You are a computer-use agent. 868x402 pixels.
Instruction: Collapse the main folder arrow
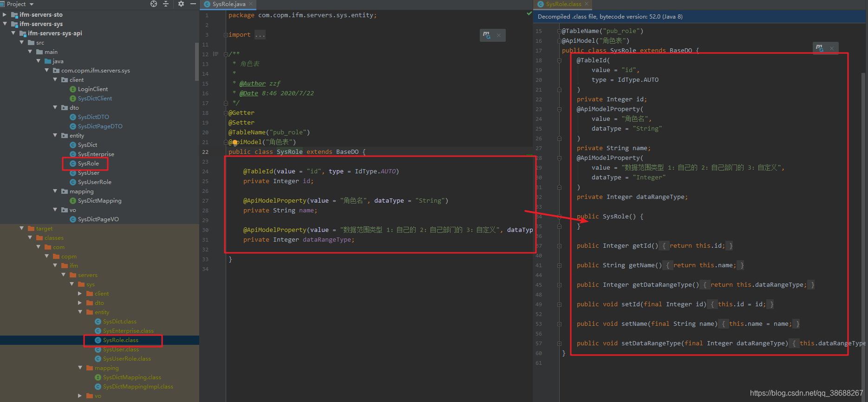point(30,52)
